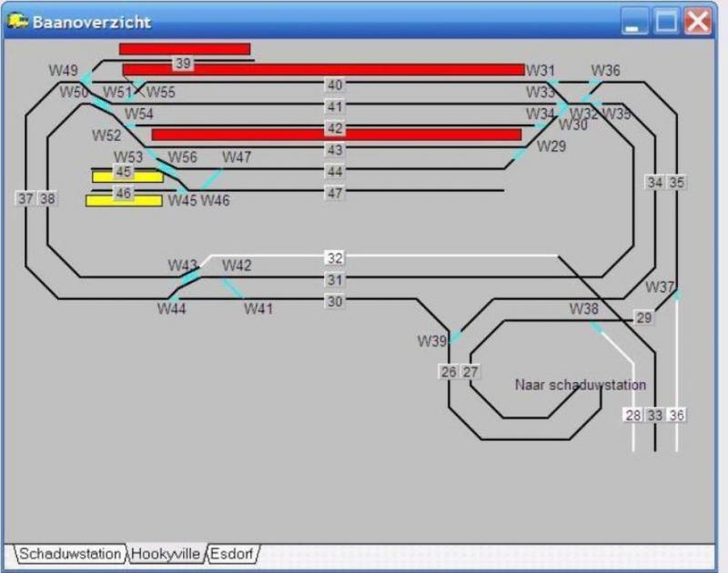Click the W32 switch label
This screenshot has height=573, width=728.
click(x=583, y=114)
